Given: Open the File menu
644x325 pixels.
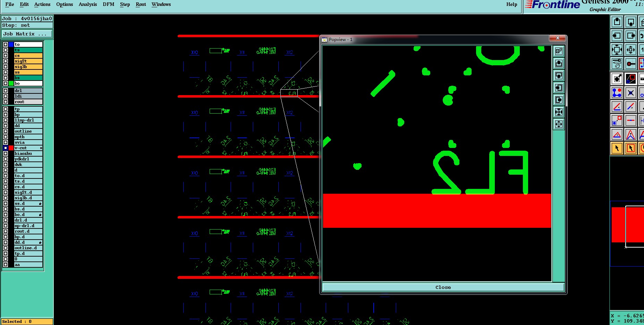Looking at the screenshot, I should (x=10, y=4).
